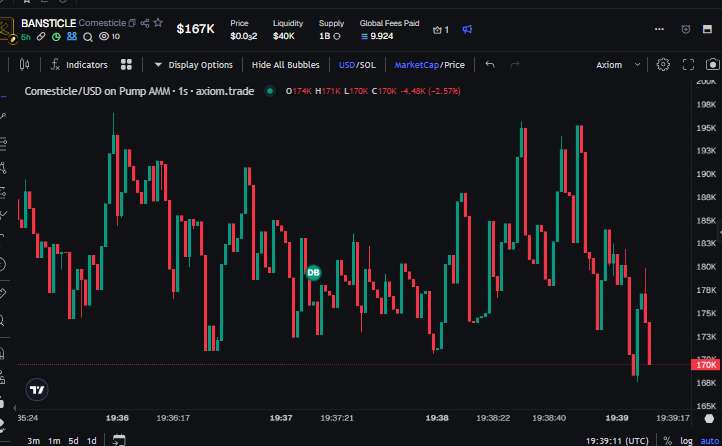
Task: Click the eye views icon showing 10
Action: pos(105,36)
